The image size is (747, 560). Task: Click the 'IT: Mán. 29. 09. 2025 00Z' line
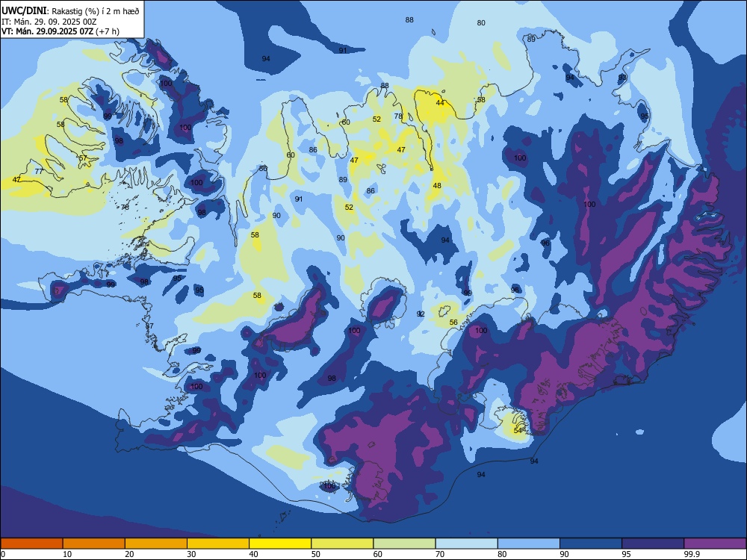pyautogui.click(x=49, y=22)
